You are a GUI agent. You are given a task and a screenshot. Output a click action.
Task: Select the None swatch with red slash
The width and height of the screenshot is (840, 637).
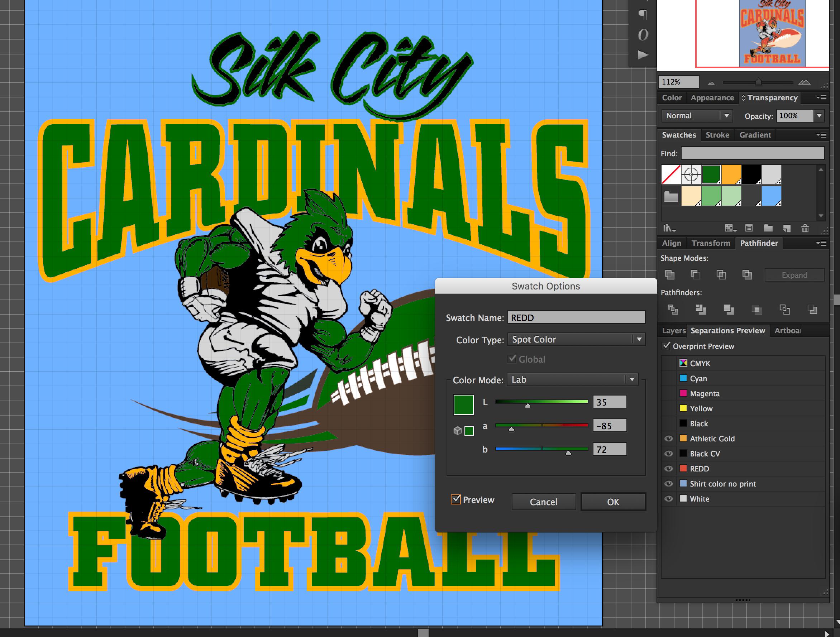(x=671, y=174)
